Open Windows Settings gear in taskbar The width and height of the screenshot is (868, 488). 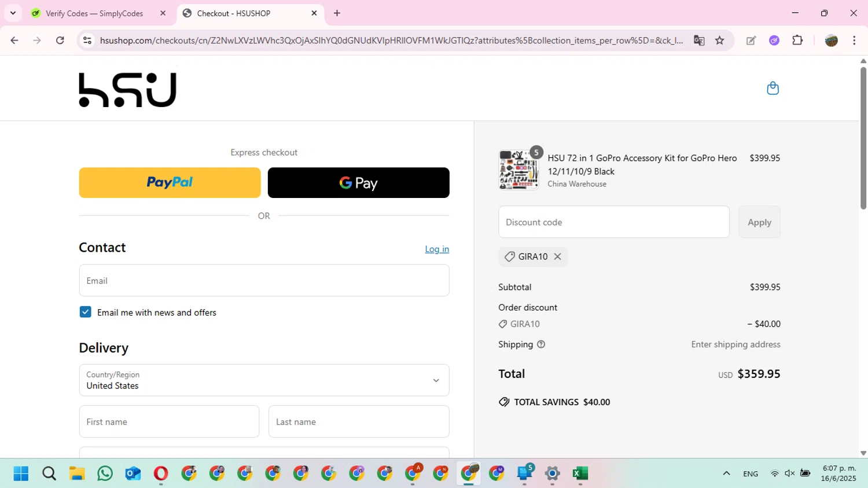pyautogui.click(x=553, y=474)
